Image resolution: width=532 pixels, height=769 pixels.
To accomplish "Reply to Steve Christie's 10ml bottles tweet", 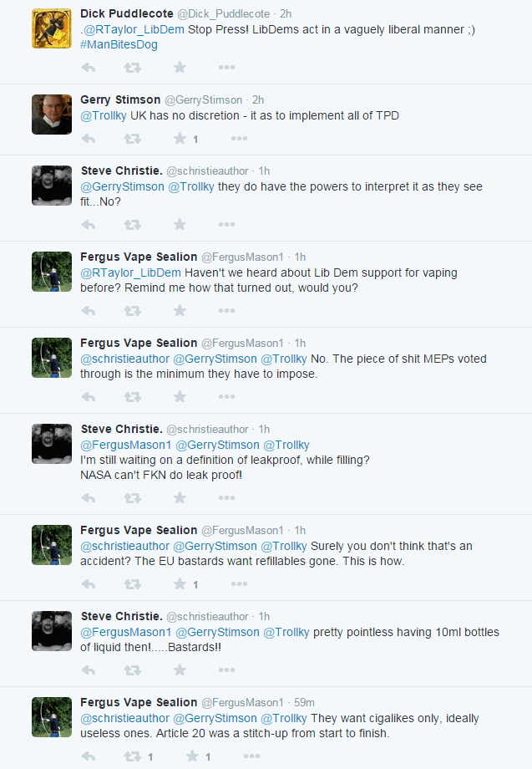I will (89, 670).
